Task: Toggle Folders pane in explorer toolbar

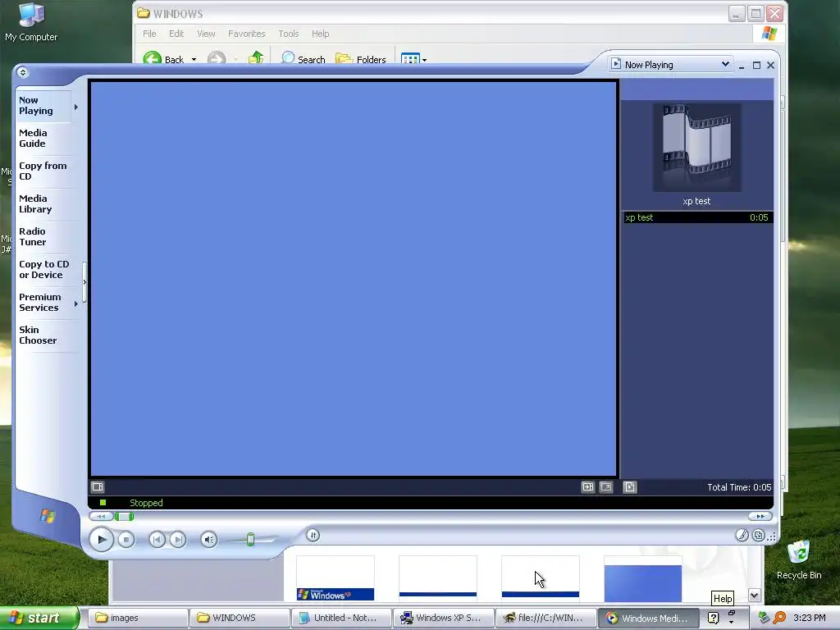Action: click(361, 58)
